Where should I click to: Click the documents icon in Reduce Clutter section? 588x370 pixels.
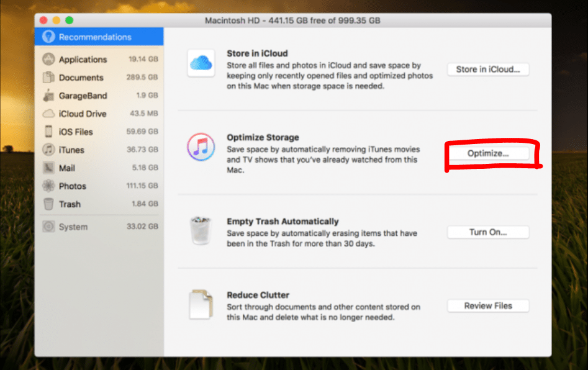click(x=200, y=306)
